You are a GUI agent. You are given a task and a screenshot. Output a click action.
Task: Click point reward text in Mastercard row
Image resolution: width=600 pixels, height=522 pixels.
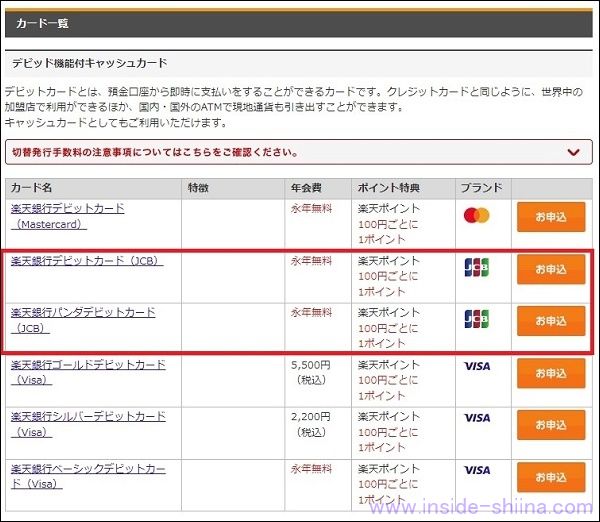(389, 224)
